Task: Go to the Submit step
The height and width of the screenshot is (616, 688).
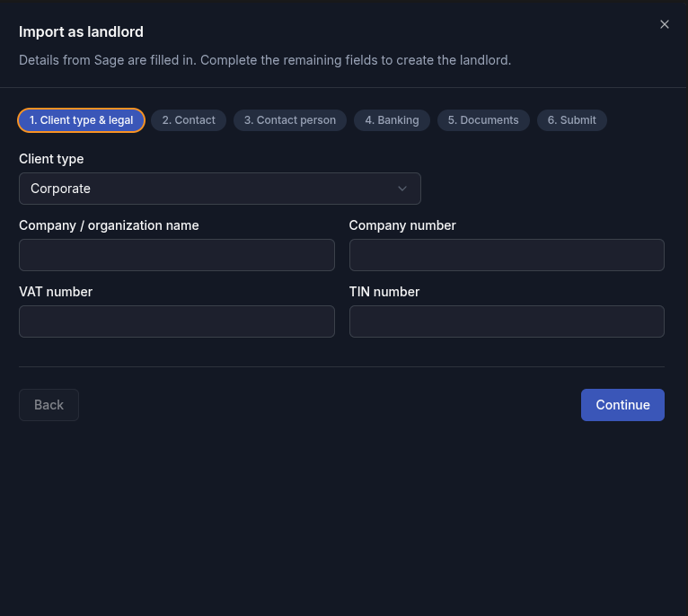Action: (x=572, y=120)
